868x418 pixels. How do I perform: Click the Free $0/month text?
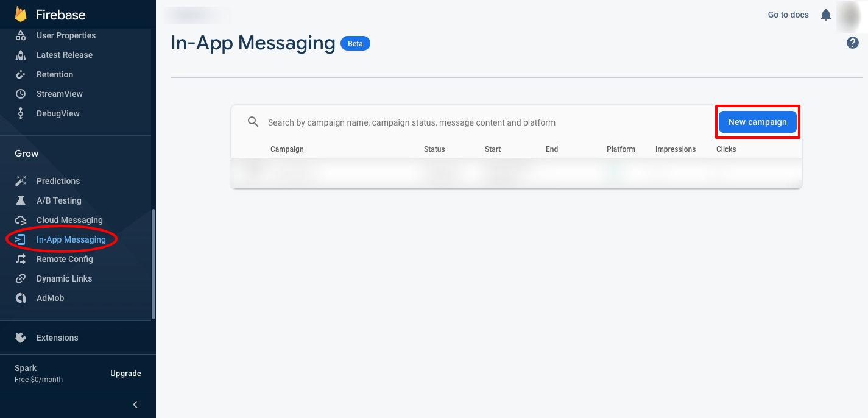pos(38,380)
